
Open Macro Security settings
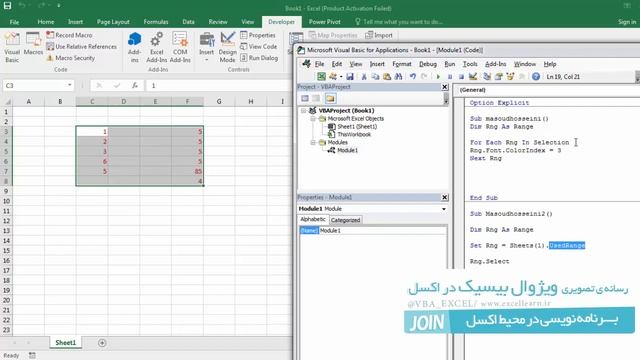click(71, 58)
